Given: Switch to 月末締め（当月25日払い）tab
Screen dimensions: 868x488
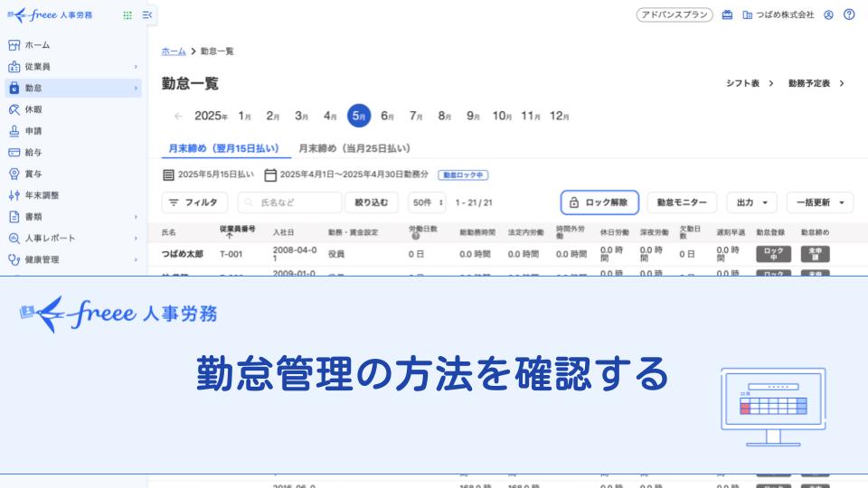Looking at the screenshot, I should pos(354,148).
